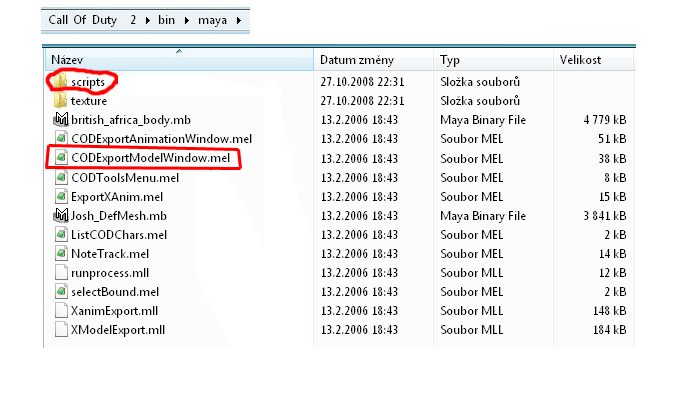The width and height of the screenshot is (700, 400).
Task: Click Maya Binary File type for british_africa_body.mb
Action: (483, 120)
